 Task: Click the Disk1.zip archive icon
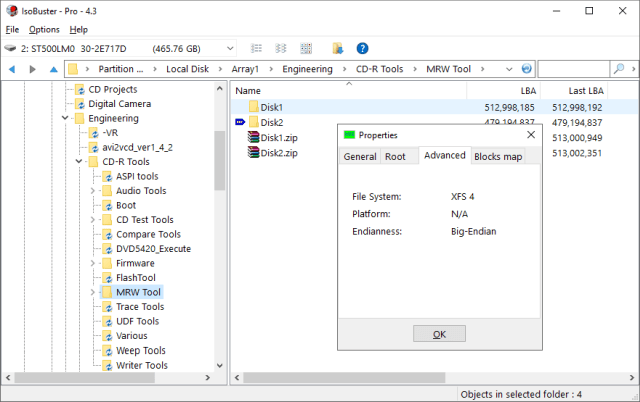tap(253, 137)
